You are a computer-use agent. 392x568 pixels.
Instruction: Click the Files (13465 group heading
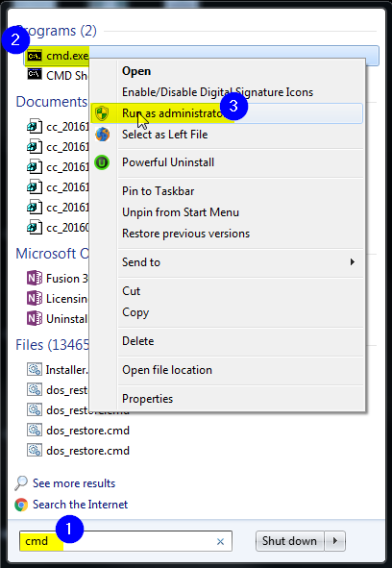52,345
